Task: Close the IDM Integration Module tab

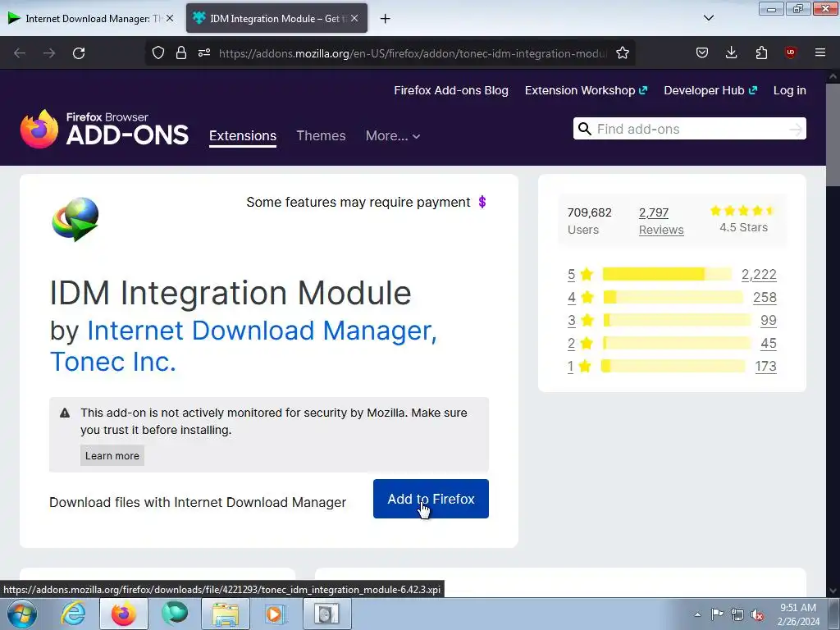Action: coord(354,18)
